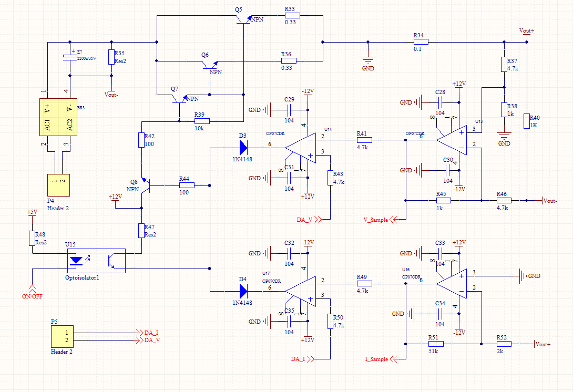The width and height of the screenshot is (573, 392).
Task: Select diode D4 1N4148
Action: [242, 291]
